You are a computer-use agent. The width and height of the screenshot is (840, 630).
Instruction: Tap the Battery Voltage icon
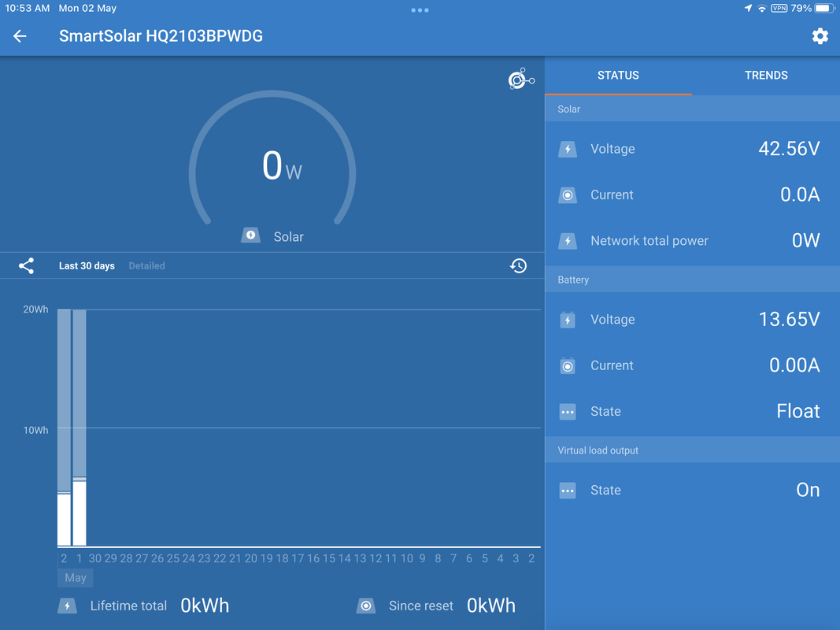click(568, 320)
